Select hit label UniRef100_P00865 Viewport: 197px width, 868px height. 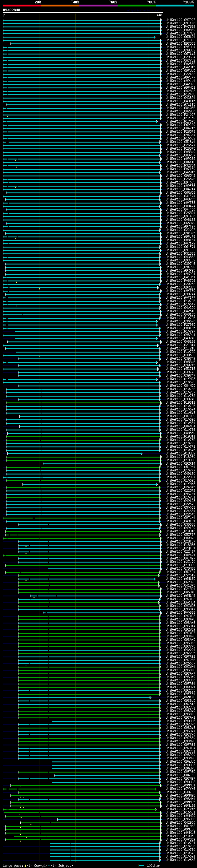pos(180,64)
